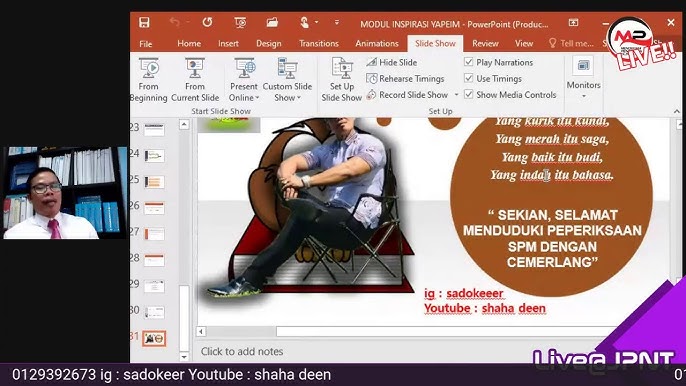The width and height of the screenshot is (686, 386).
Task: Expand the Customize Quick Access Toolbar arrow
Action: pos(336,22)
